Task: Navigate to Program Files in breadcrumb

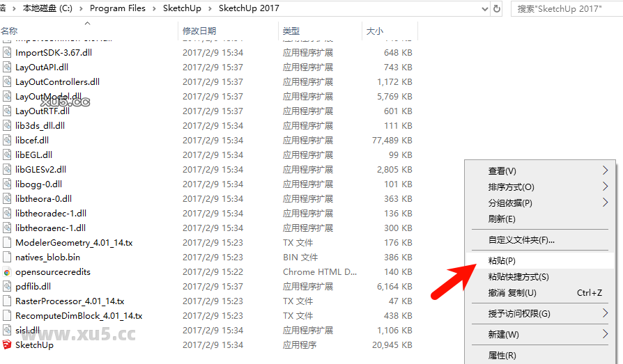Action: click(118, 8)
